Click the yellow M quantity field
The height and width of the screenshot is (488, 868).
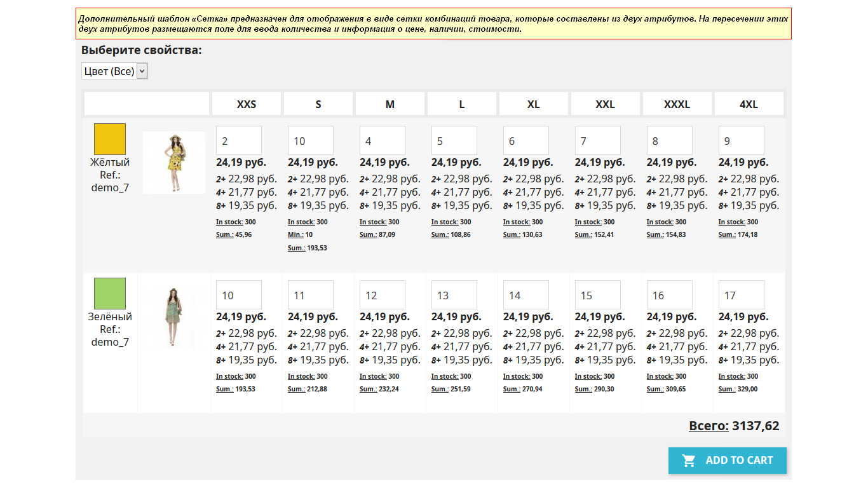coord(383,140)
